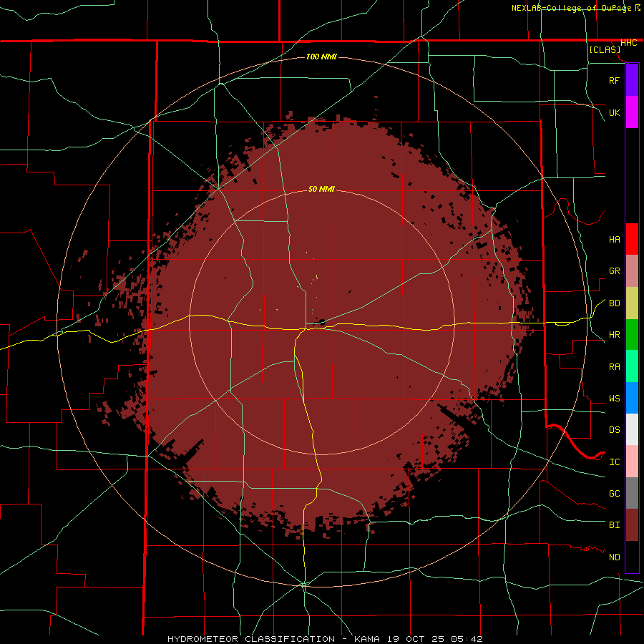Click the DS white legend swatch
This screenshot has width=644, height=644.
[x=632, y=429]
